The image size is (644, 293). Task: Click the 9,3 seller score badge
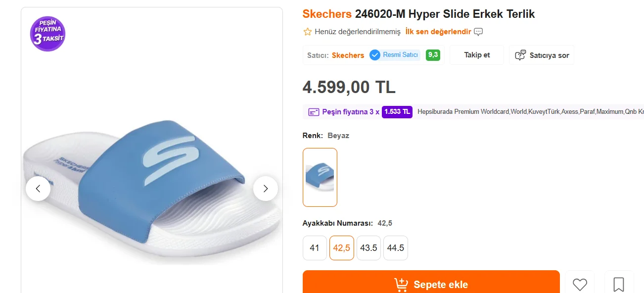pos(433,55)
